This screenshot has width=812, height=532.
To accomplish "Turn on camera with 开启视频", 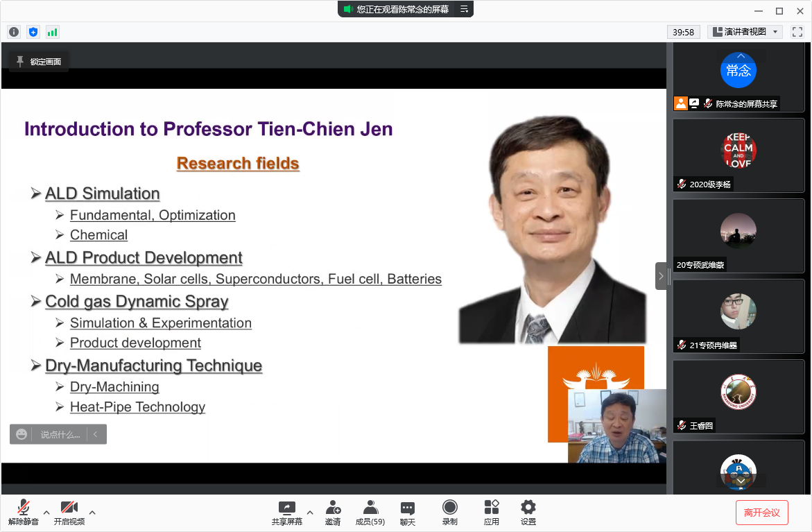I will tap(69, 512).
